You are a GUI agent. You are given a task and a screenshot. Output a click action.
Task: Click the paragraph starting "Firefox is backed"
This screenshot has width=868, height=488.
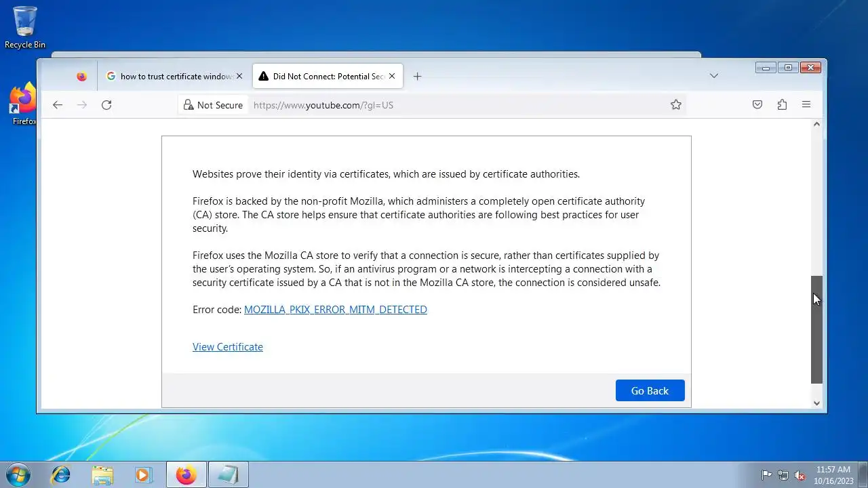pos(418,215)
